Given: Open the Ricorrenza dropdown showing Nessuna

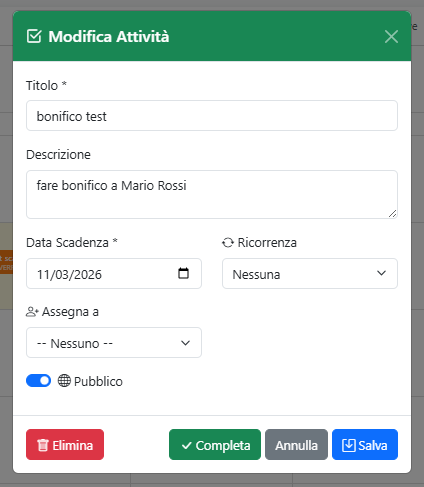Looking at the screenshot, I should click(310, 274).
